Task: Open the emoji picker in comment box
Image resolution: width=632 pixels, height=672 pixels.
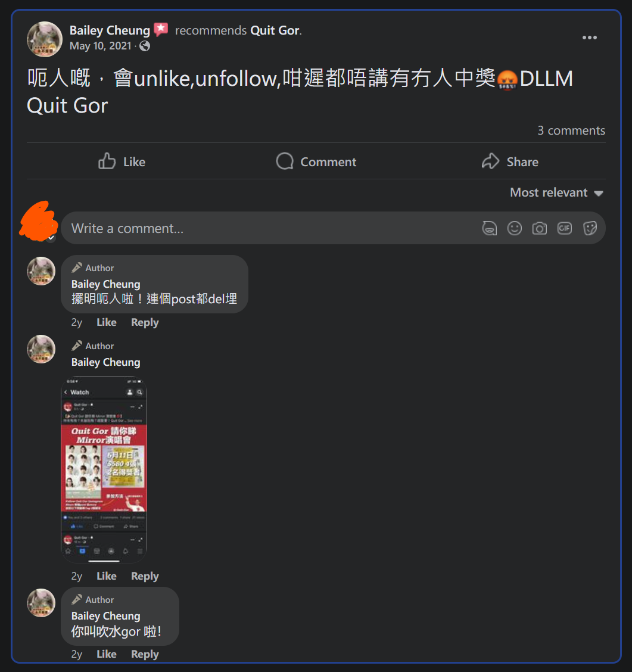Action: coord(514,228)
